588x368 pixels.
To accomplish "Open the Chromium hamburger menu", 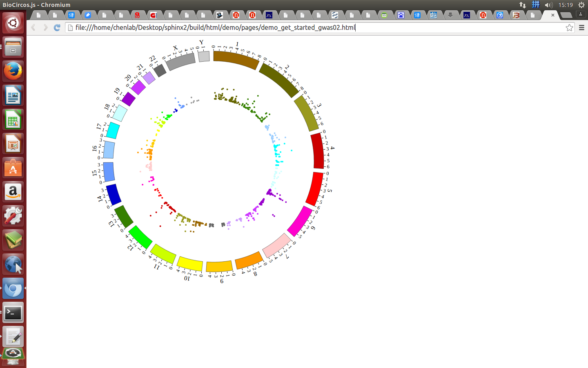I will coord(581,27).
